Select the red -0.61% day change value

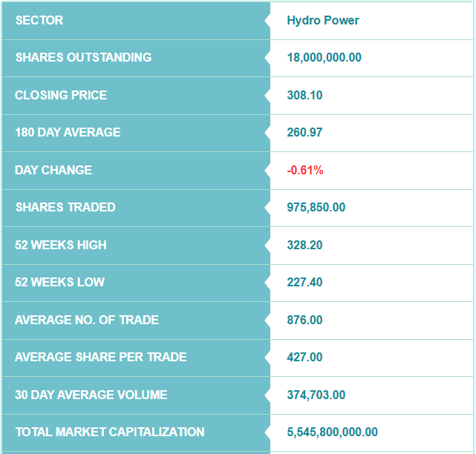305,170
